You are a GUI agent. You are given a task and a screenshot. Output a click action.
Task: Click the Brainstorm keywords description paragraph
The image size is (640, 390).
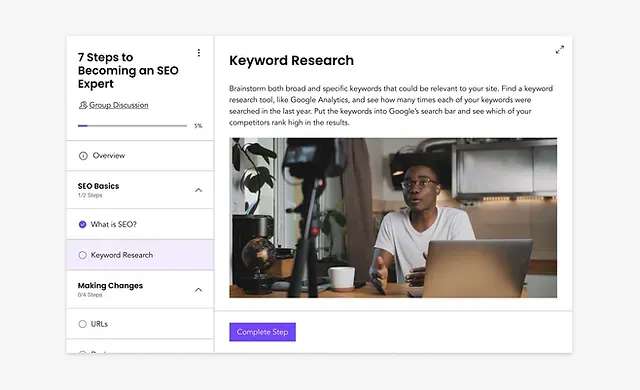(391, 105)
